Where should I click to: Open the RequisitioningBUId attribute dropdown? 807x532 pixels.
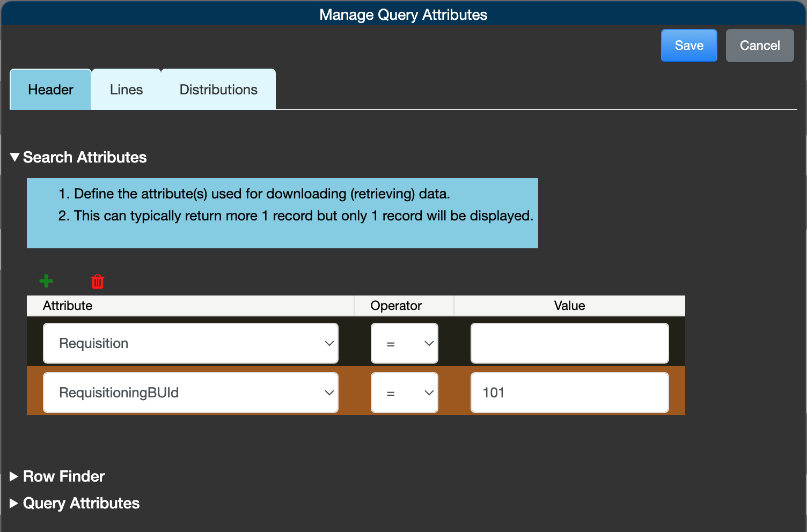pyautogui.click(x=329, y=392)
